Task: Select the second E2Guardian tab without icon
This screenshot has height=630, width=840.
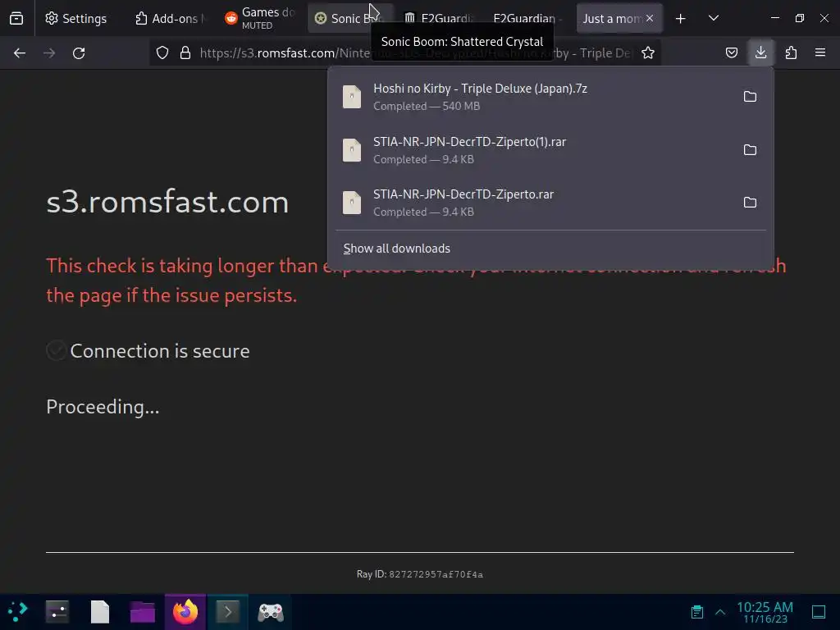Action: click(x=528, y=18)
